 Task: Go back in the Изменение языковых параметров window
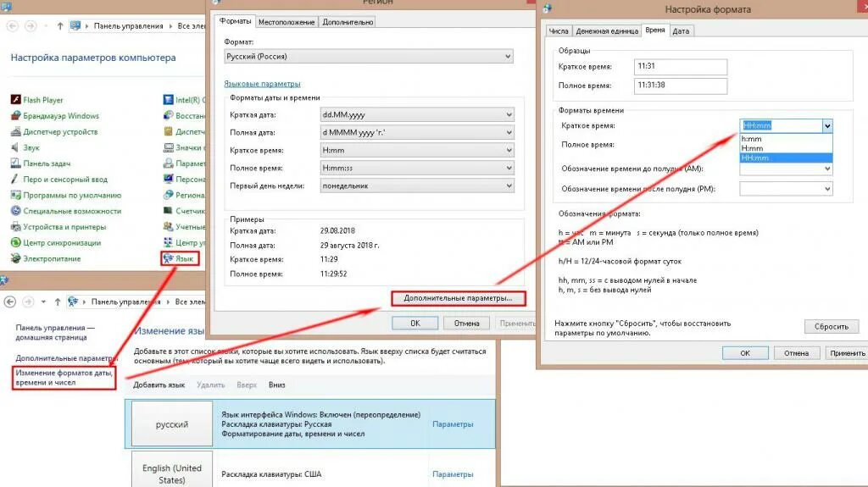pyautogui.click(x=10, y=302)
